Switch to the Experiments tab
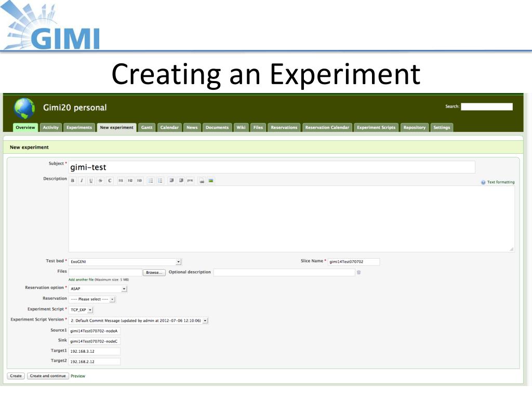 [x=79, y=127]
